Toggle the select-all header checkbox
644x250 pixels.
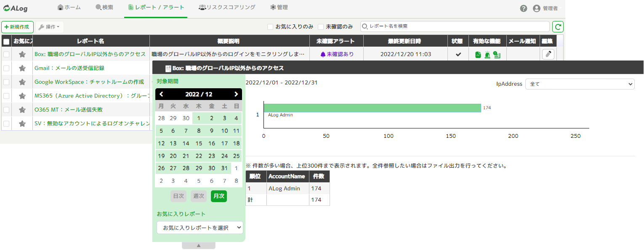coord(6,42)
